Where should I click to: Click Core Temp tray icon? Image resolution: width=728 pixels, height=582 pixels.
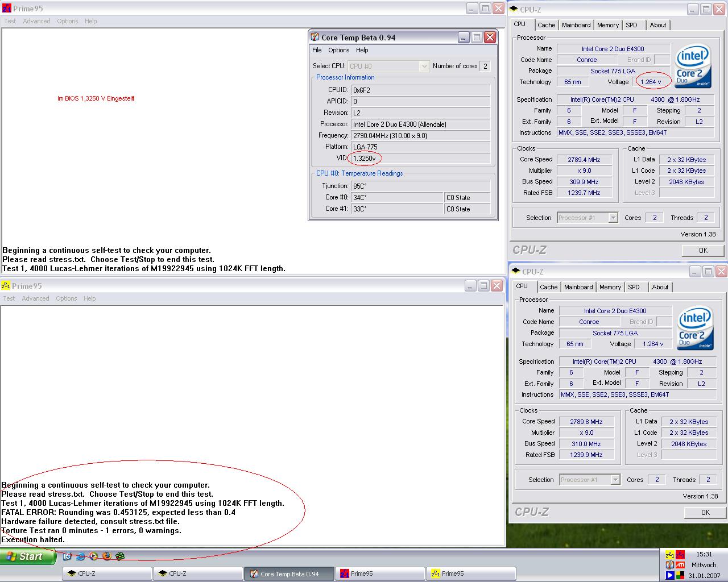pos(670,565)
